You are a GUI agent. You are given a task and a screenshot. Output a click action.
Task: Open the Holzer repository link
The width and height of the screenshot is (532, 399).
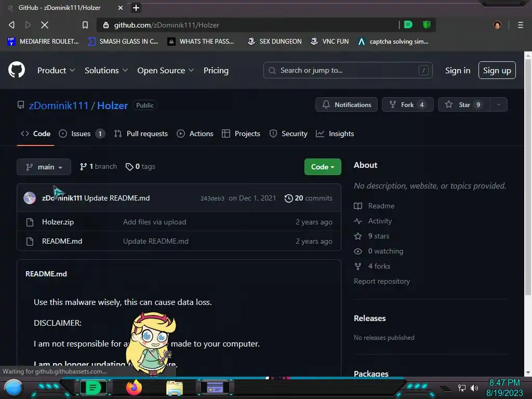tap(112, 105)
